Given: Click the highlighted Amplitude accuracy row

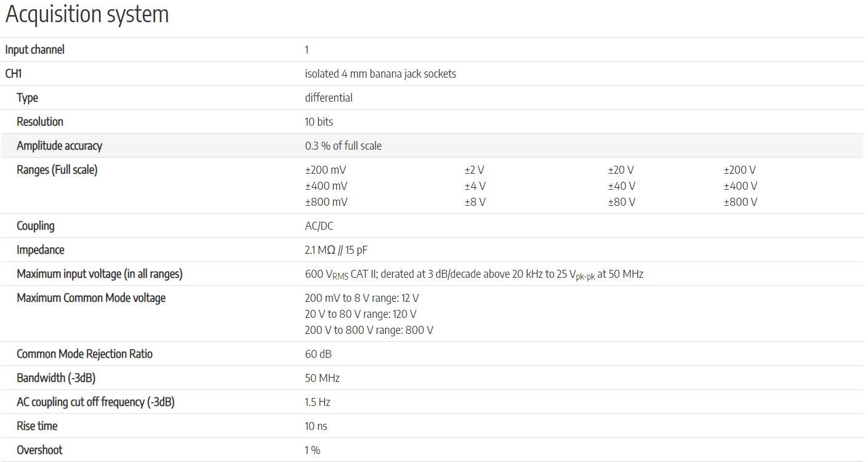Looking at the screenshot, I should pos(434,146).
